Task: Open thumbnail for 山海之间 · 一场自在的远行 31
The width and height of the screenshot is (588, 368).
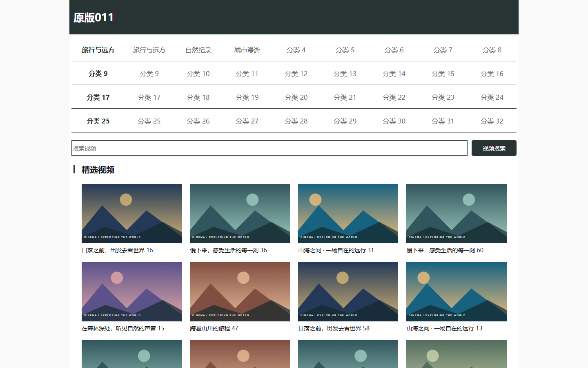Action: 348,213
